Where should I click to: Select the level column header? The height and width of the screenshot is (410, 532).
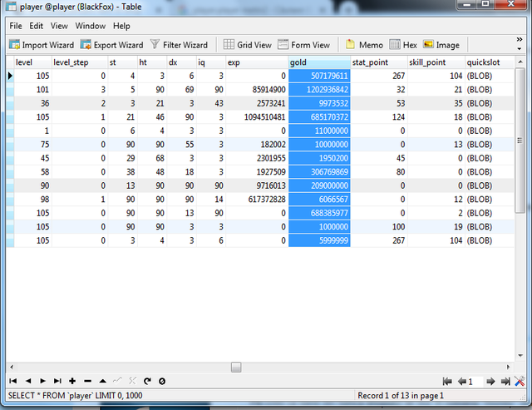click(x=33, y=62)
